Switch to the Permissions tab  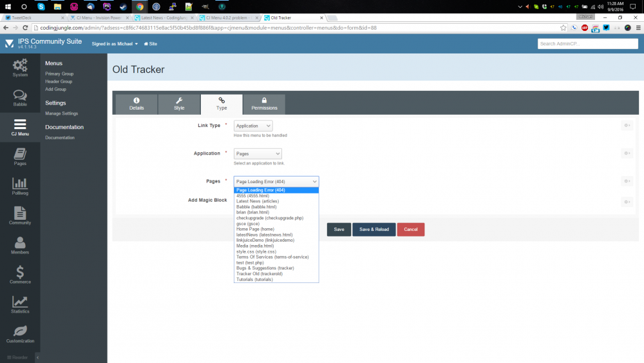tap(264, 104)
